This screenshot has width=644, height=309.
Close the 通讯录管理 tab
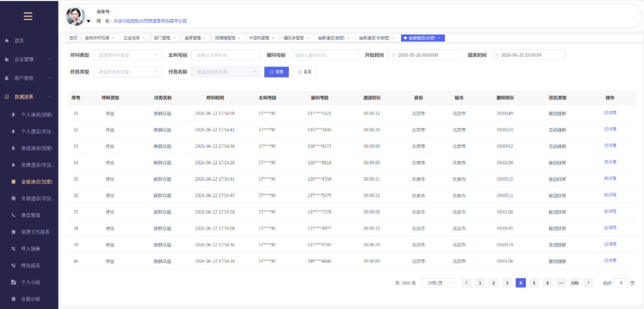[307, 38]
